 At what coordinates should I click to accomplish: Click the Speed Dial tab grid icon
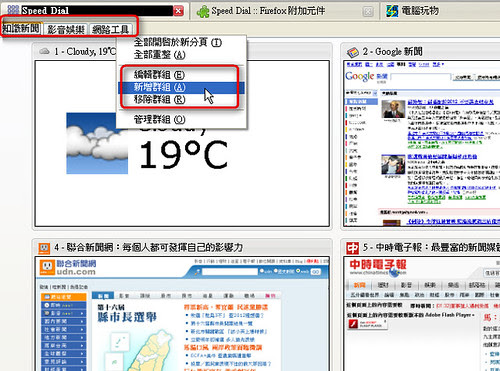pyautogui.click(x=13, y=10)
